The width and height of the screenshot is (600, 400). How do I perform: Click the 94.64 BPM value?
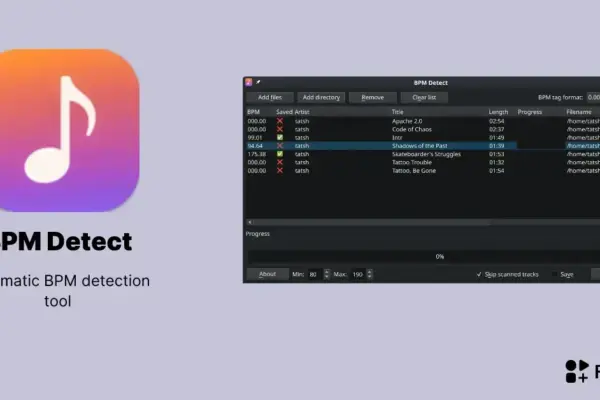255,146
